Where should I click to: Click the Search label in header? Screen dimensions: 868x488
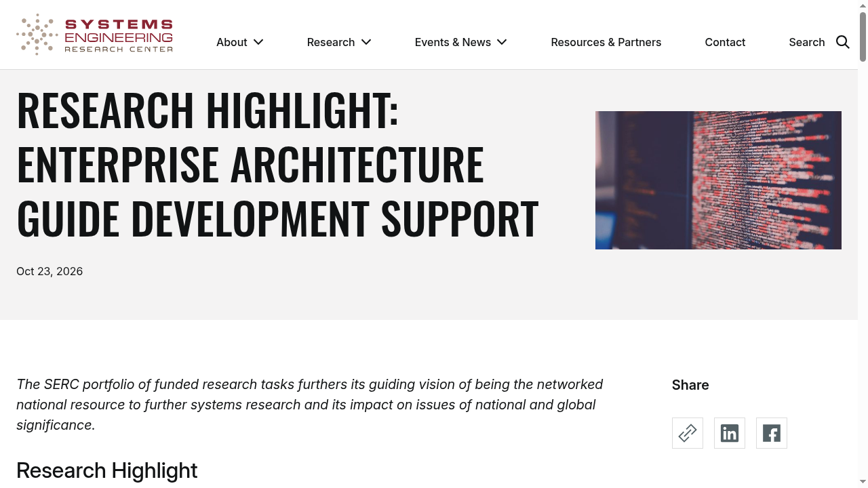pos(807,42)
